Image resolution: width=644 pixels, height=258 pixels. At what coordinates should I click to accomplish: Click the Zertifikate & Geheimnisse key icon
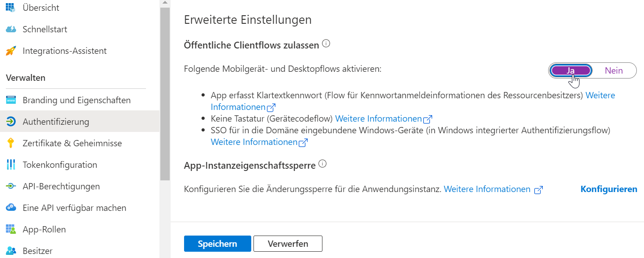(x=11, y=143)
